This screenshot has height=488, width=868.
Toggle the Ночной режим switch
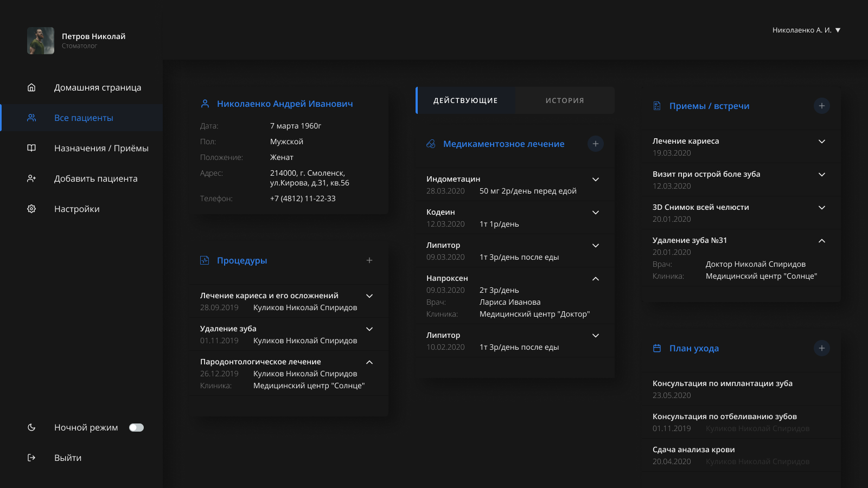pyautogui.click(x=136, y=427)
